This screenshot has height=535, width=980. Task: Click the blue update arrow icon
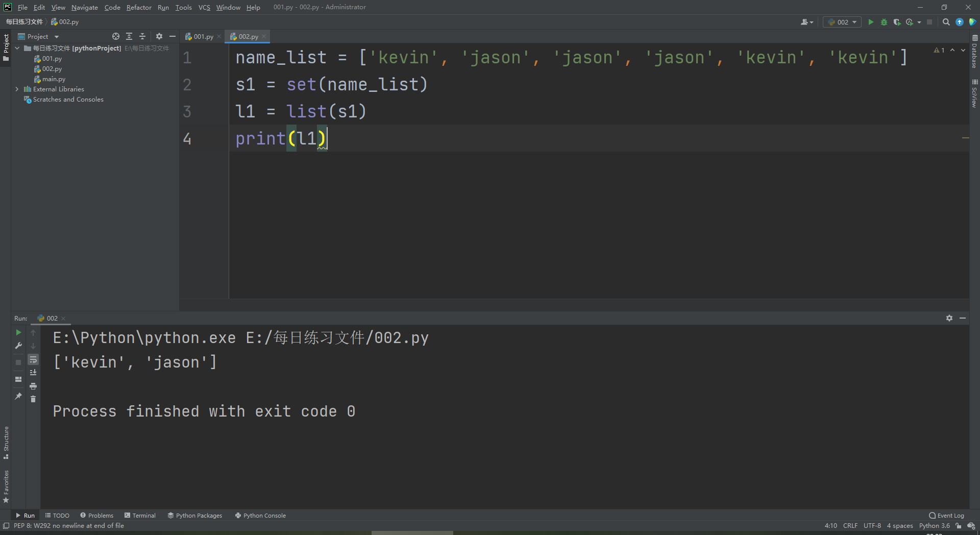click(x=960, y=22)
